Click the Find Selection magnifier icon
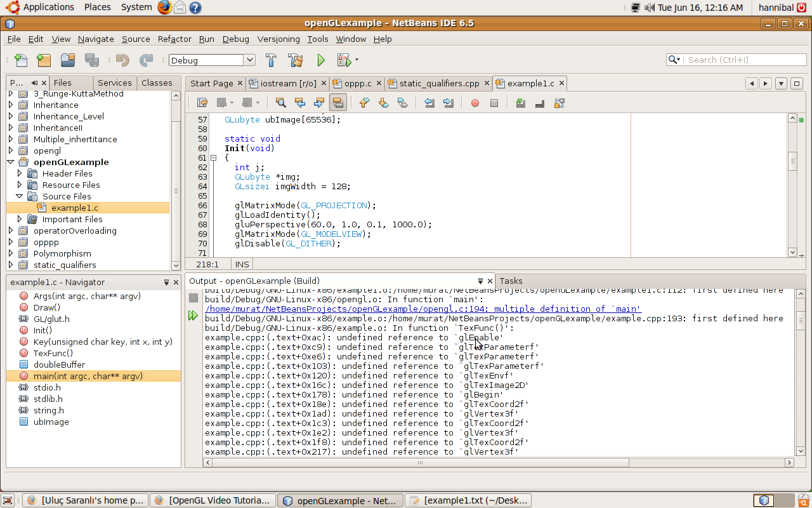Viewport: 812px width, 508px height. (x=281, y=102)
